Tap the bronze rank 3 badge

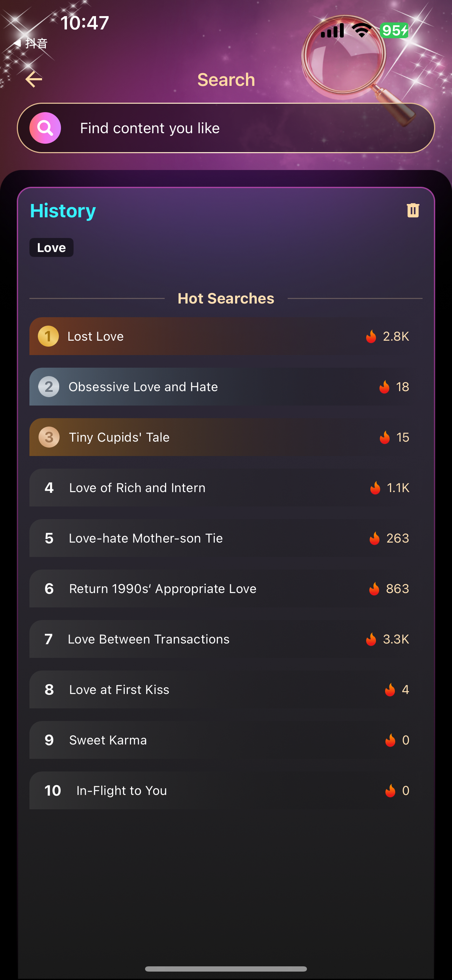click(x=49, y=437)
